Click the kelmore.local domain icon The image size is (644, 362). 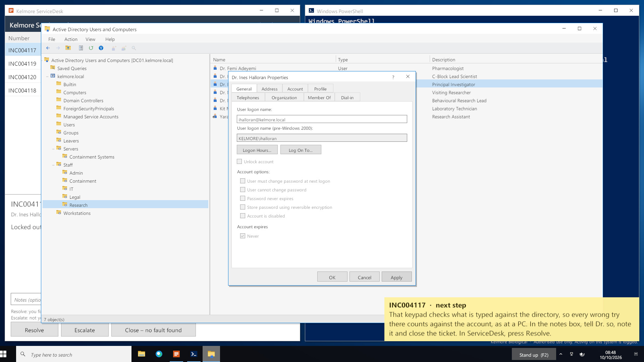(x=53, y=76)
